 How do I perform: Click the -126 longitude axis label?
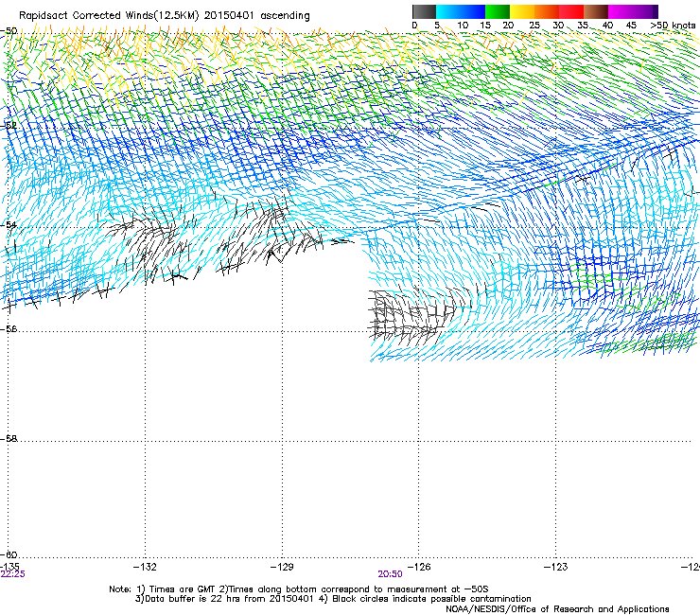point(419,567)
